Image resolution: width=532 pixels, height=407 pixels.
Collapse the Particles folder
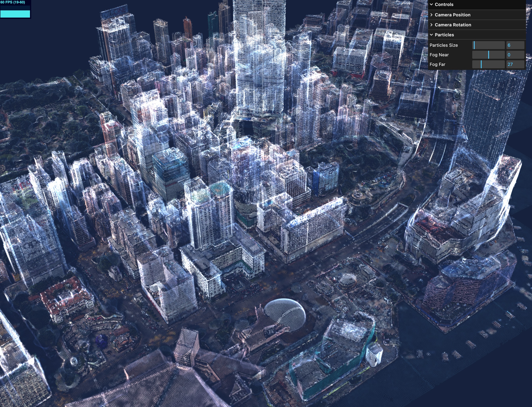(444, 35)
